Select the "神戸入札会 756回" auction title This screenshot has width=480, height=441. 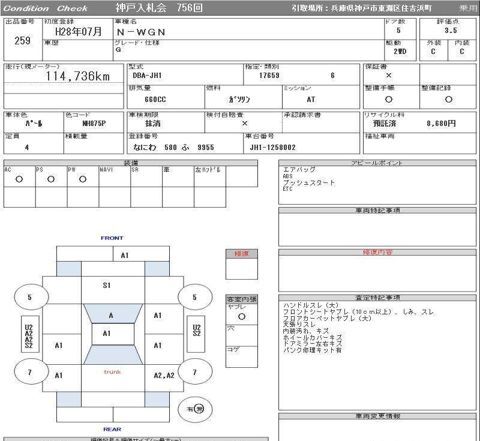coord(159,8)
